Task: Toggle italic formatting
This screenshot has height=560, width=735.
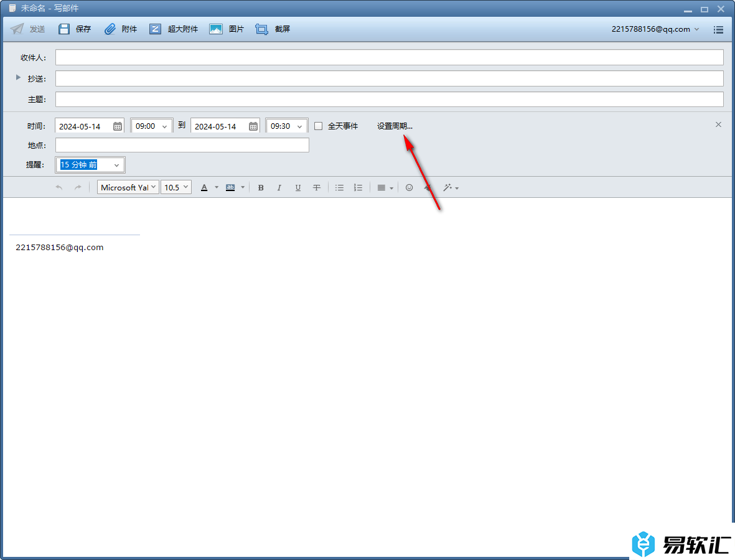Action: pyautogui.click(x=279, y=187)
